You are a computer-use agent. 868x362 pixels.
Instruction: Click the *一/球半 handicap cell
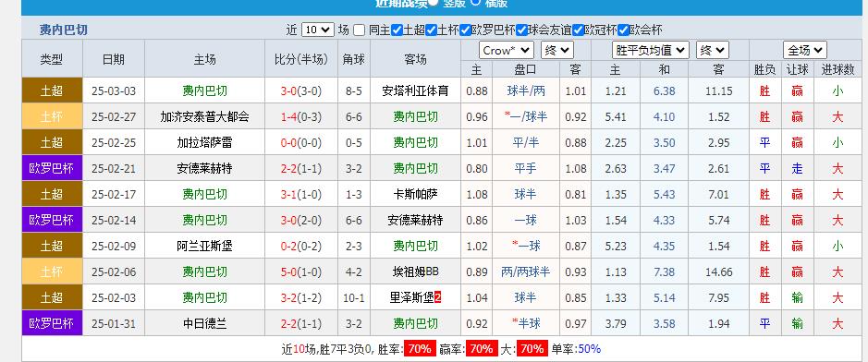pos(525,116)
